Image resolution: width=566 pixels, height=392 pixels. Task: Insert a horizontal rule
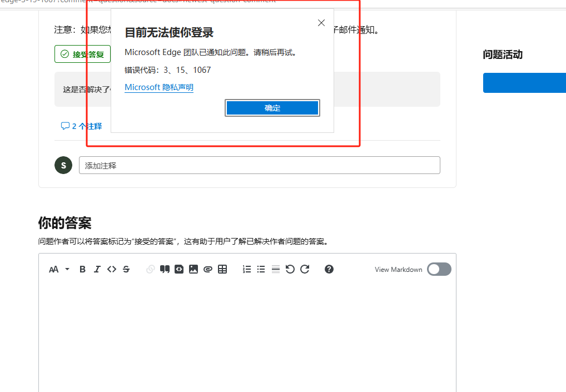click(275, 269)
